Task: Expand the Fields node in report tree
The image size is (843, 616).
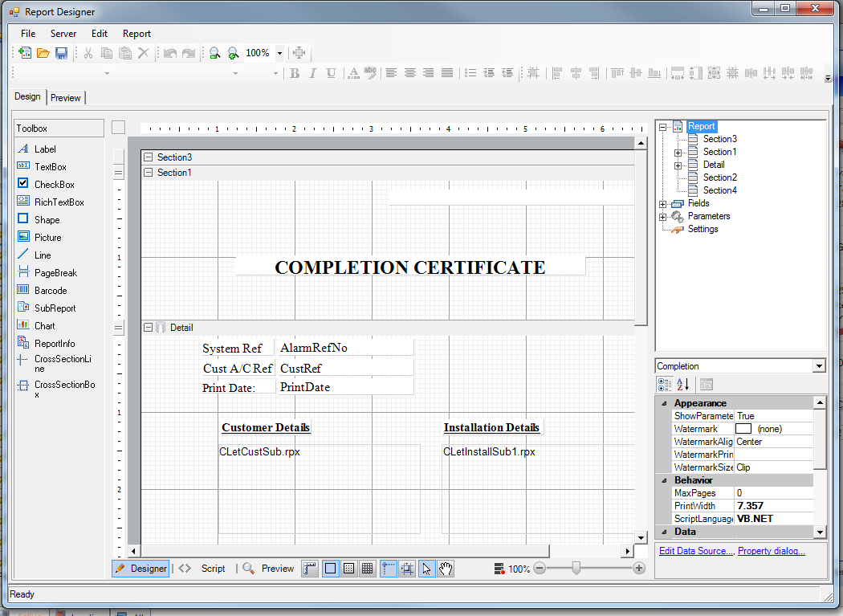Action: (663, 204)
